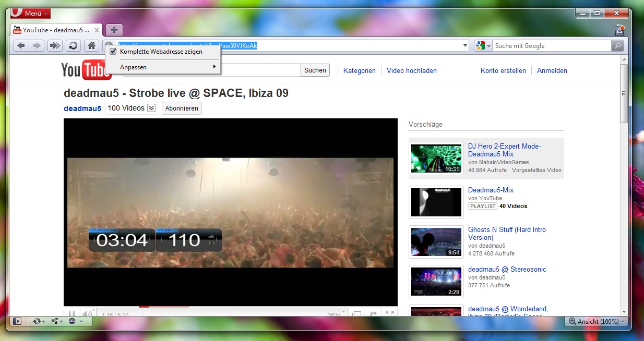Click the Vorschläge heading text
The height and width of the screenshot is (341, 644).
[x=425, y=125]
